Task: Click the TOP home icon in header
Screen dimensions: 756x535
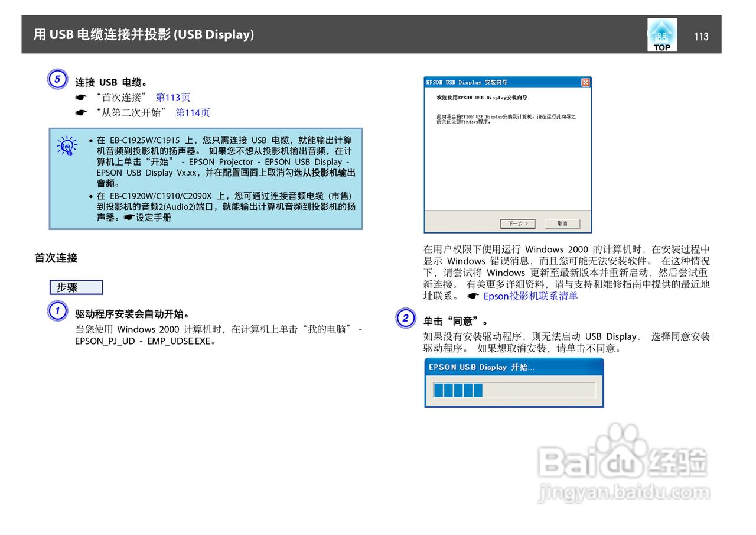Action: tap(662, 35)
